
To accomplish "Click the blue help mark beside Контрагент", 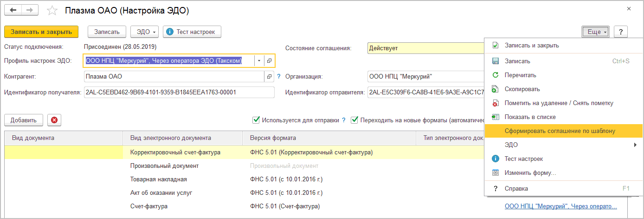I will [279, 76].
